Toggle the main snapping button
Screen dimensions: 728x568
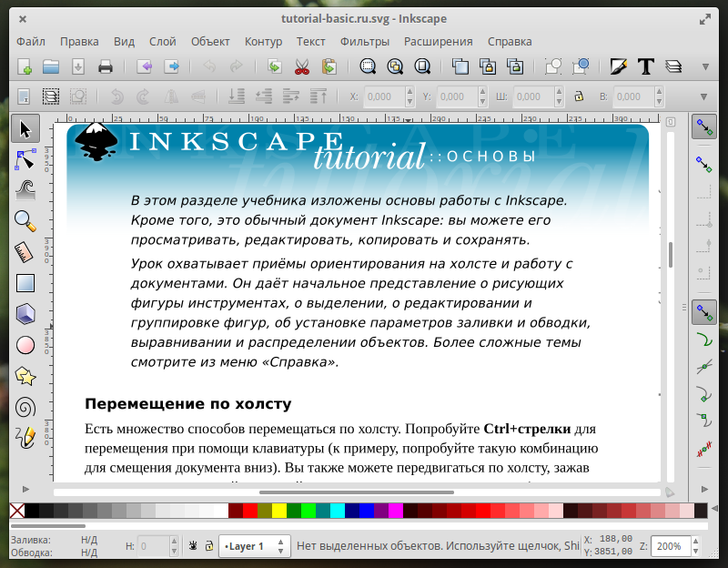(x=703, y=127)
